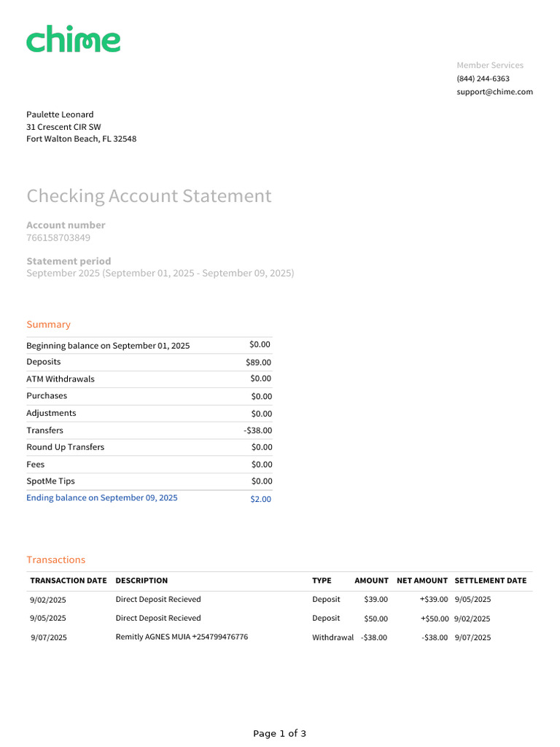
Task: Click the 9/05/2025 transaction date of $50.00 deposit
Action: [48, 619]
